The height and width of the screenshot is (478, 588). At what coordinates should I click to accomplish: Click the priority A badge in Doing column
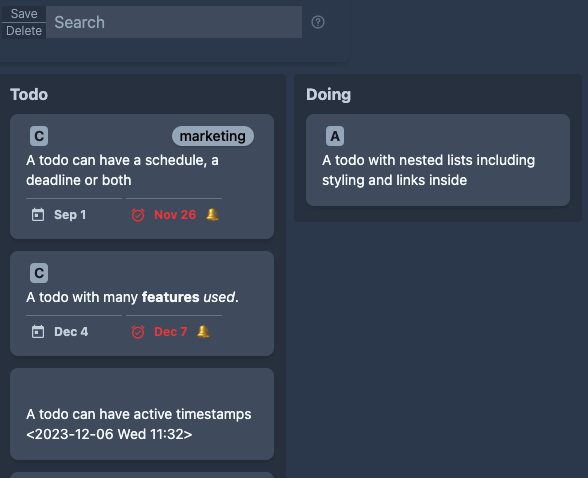(335, 136)
